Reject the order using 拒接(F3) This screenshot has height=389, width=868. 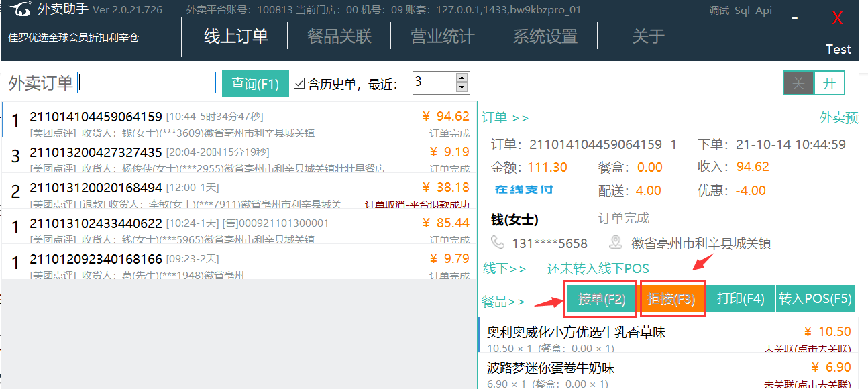(673, 299)
